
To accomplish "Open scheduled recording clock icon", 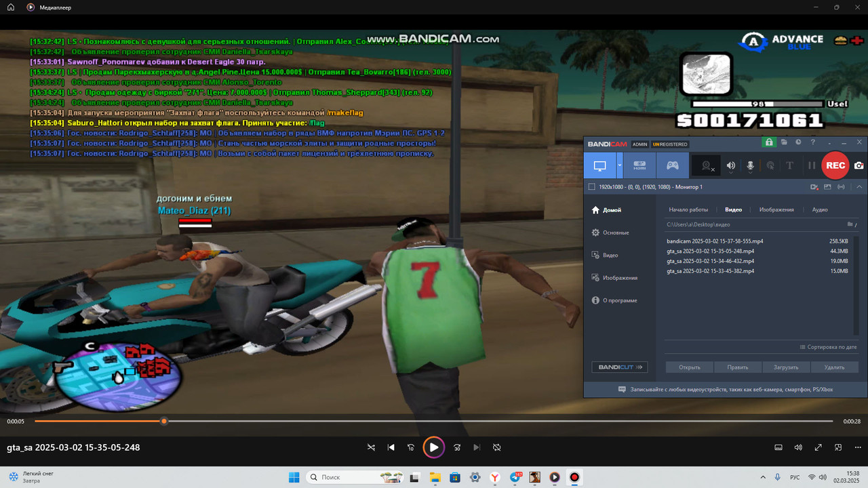I will [x=798, y=142].
